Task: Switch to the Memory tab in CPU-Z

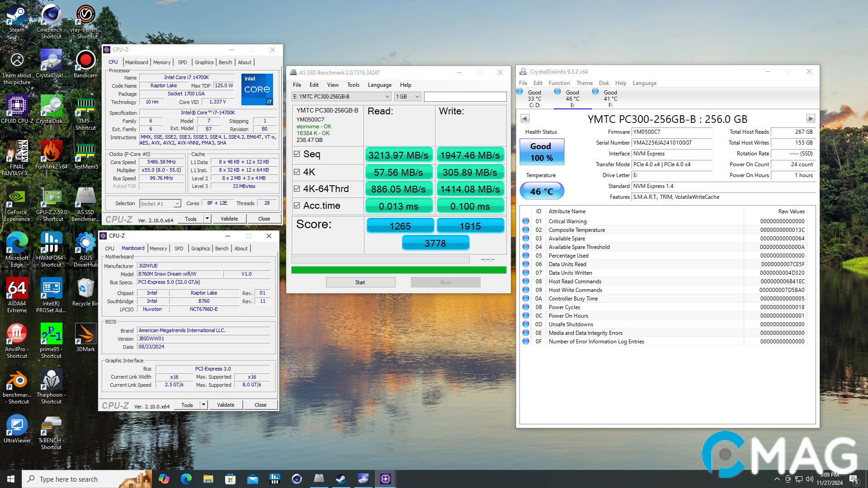Action: point(161,62)
